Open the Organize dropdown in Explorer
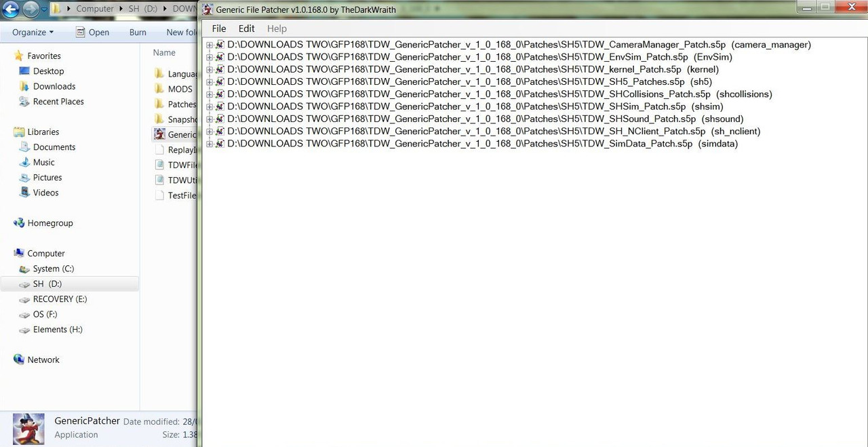 click(33, 32)
